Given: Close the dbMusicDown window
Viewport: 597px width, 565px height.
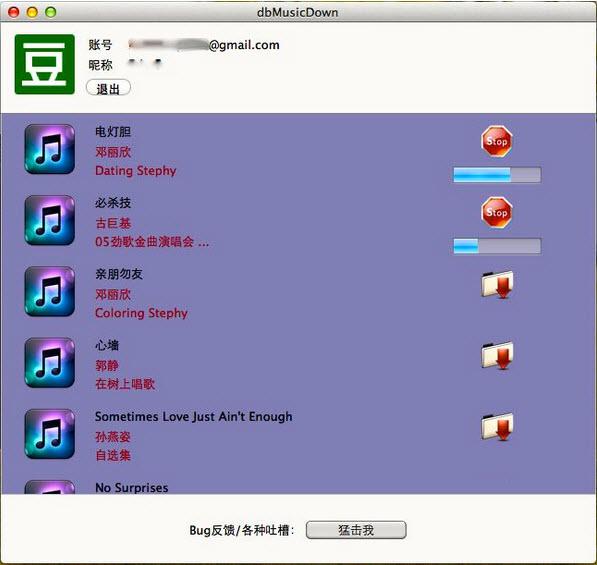Looking at the screenshot, I should [14, 12].
